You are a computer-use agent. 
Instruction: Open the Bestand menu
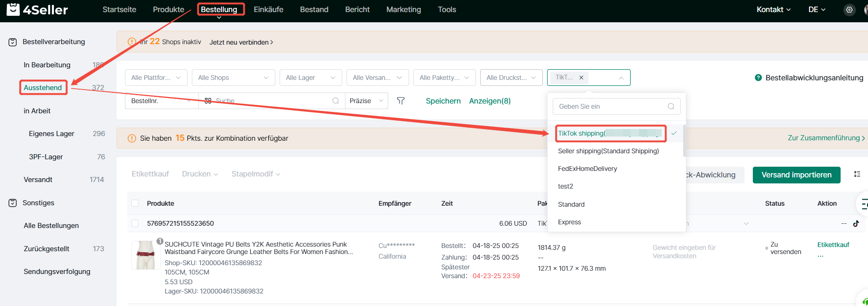(314, 9)
